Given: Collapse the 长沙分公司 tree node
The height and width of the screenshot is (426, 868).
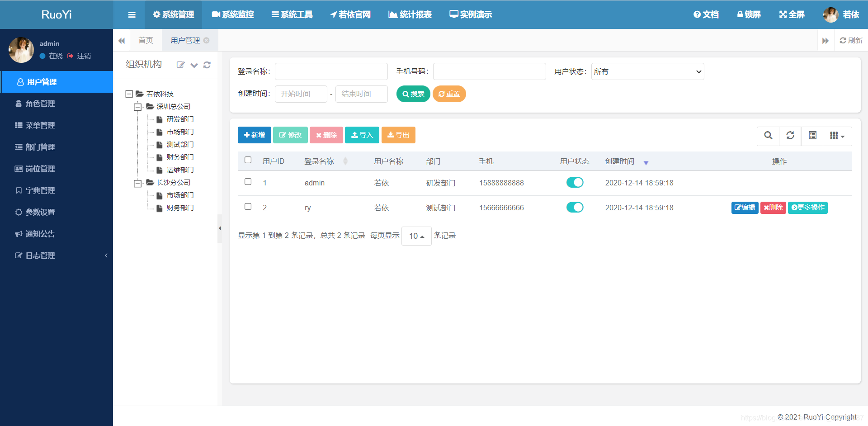Looking at the screenshot, I should (x=137, y=183).
